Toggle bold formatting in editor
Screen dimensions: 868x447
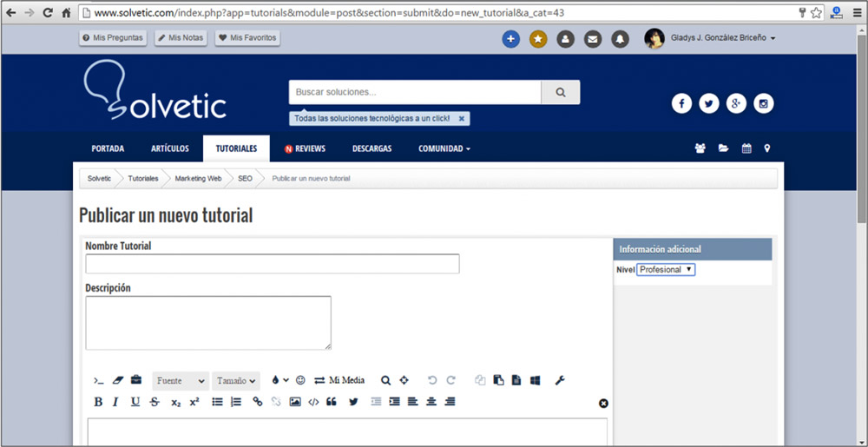[98, 402]
